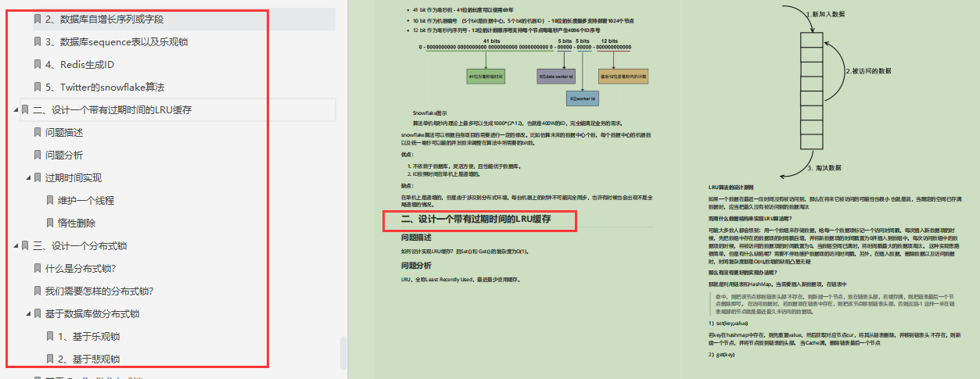Click the green 41位为毫秒级时间 box in diagram
Viewport: 980px width, 379px height.
(x=486, y=77)
